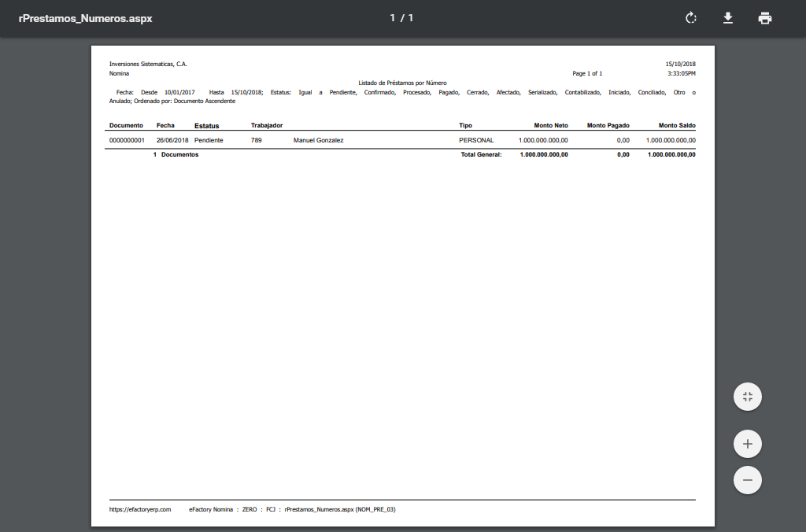This screenshot has width=806, height=532.
Task: Select the Monto Saldo column header
Action: click(x=677, y=125)
